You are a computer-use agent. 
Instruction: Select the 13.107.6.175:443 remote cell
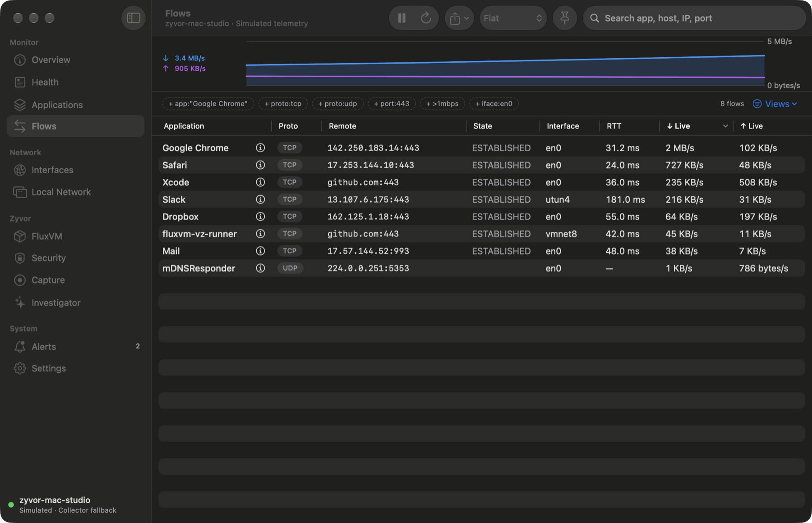[368, 199]
